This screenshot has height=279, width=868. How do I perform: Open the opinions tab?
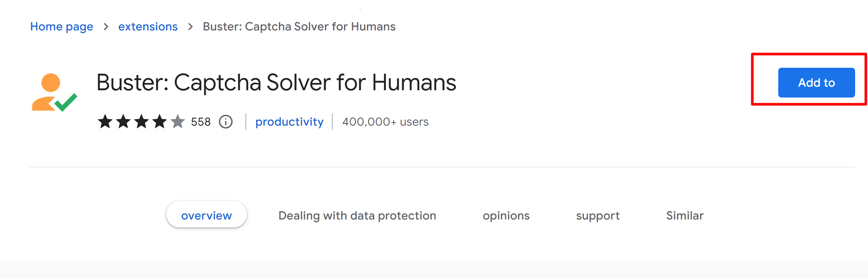point(506,215)
